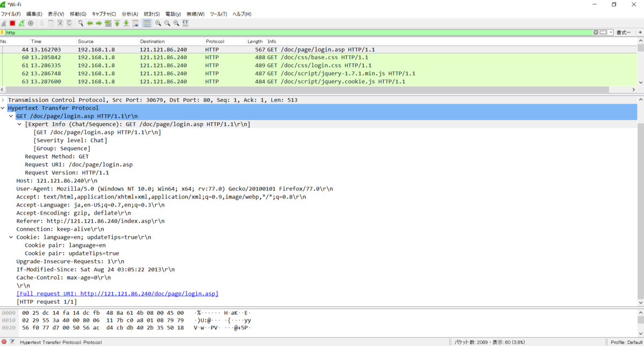Screen dimensions: 644x346
Task: Click in the http display filter field
Action: tap(298, 33)
